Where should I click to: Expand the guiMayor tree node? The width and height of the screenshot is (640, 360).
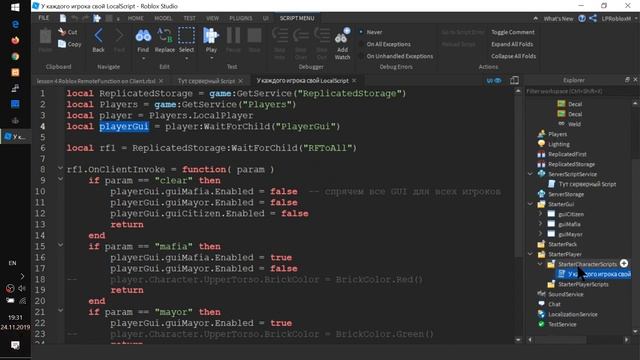(x=540, y=234)
